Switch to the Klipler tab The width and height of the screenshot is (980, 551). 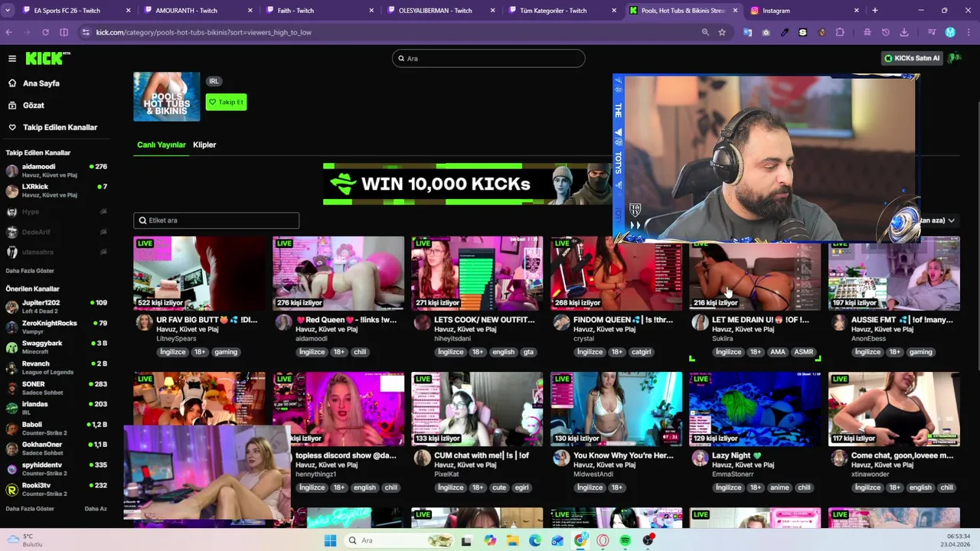click(x=204, y=145)
